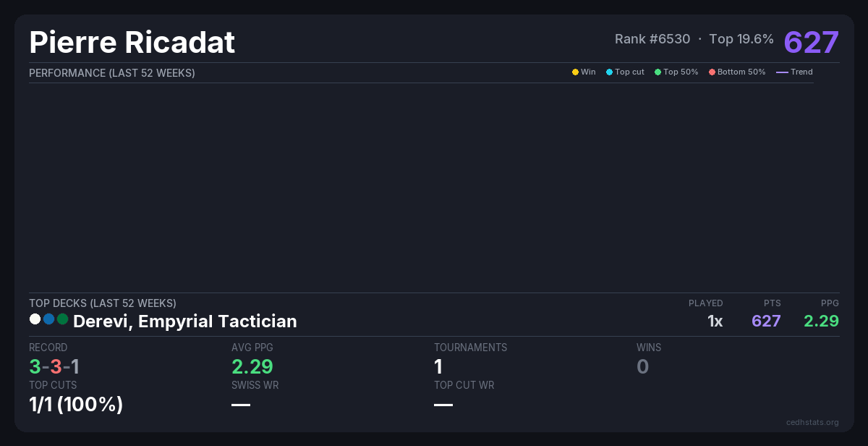Click the Pierre Ricadat player name
Image resolution: width=868 pixels, height=446 pixels.
132,43
